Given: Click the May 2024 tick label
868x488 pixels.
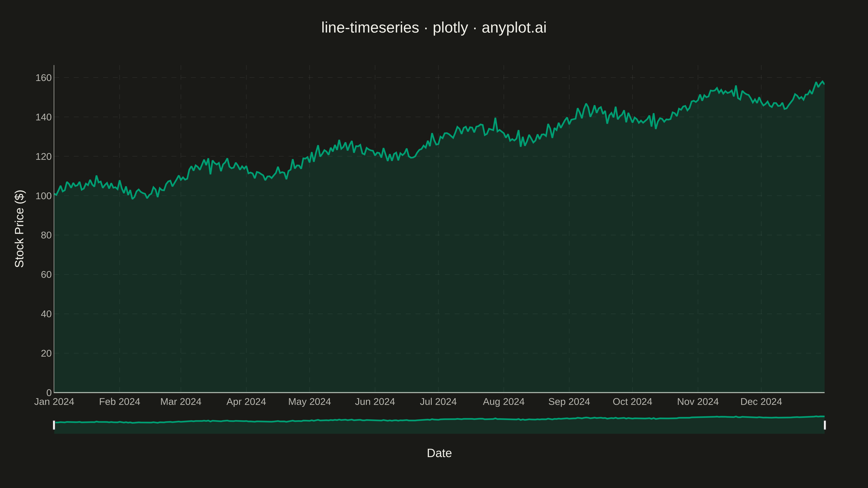Looking at the screenshot, I should 310,402.
